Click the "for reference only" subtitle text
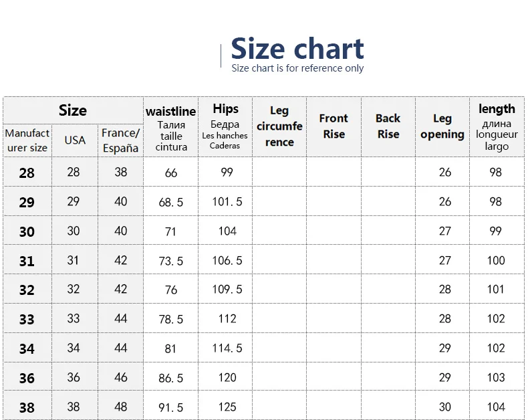This screenshot has height=420, width=528. [x=297, y=68]
